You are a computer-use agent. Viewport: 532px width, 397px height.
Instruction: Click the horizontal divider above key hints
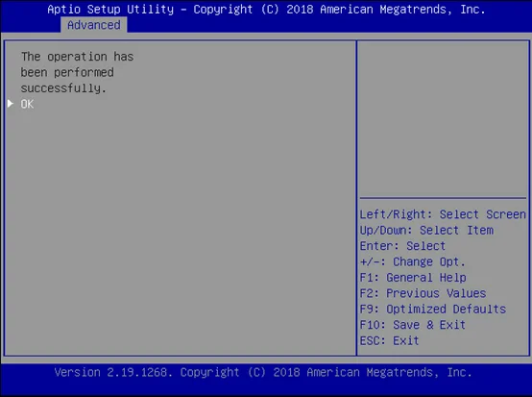point(443,198)
